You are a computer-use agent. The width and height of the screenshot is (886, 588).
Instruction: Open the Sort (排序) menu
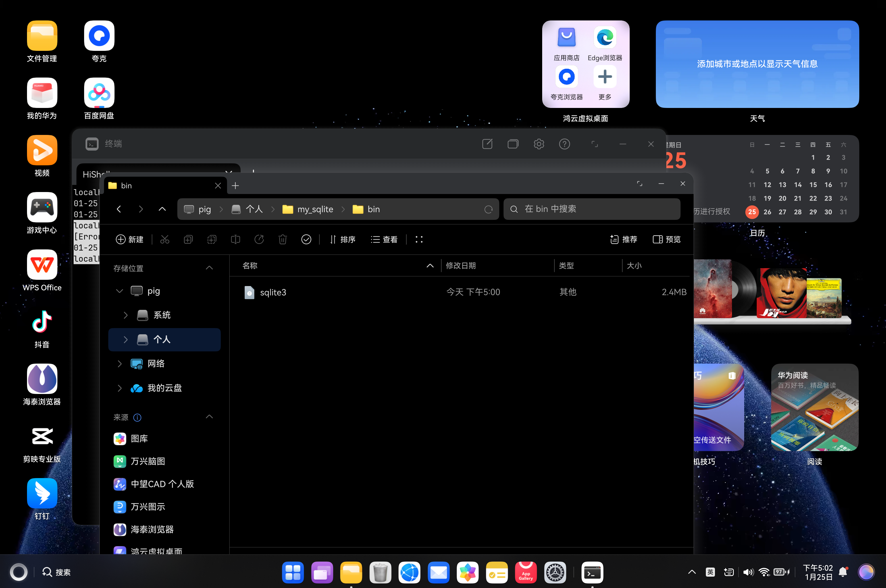point(342,239)
